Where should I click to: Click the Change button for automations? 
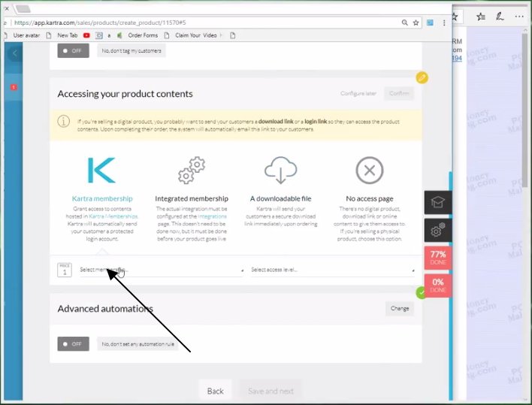400,308
